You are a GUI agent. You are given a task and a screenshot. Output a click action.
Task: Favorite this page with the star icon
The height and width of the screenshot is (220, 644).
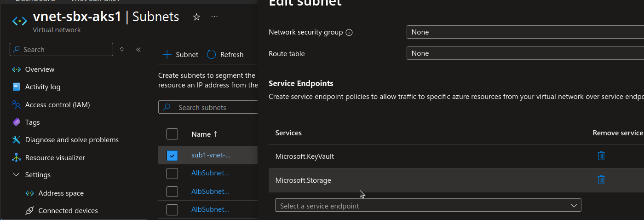tap(196, 17)
